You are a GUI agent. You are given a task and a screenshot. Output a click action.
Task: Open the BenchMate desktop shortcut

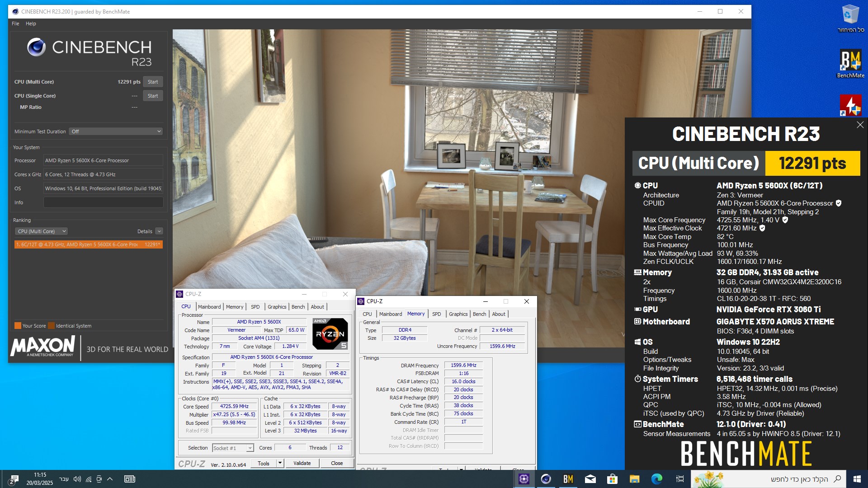(850, 63)
